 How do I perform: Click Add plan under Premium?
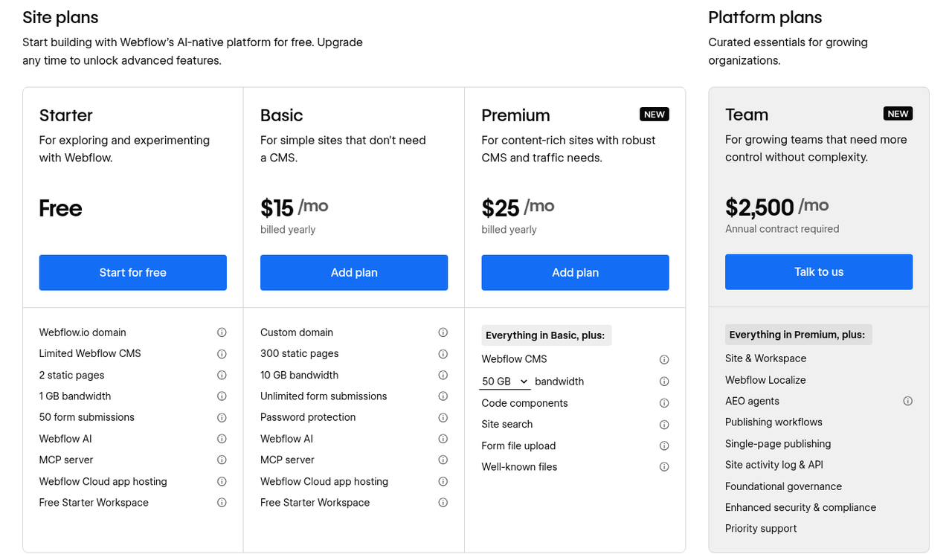pyautogui.click(x=575, y=273)
